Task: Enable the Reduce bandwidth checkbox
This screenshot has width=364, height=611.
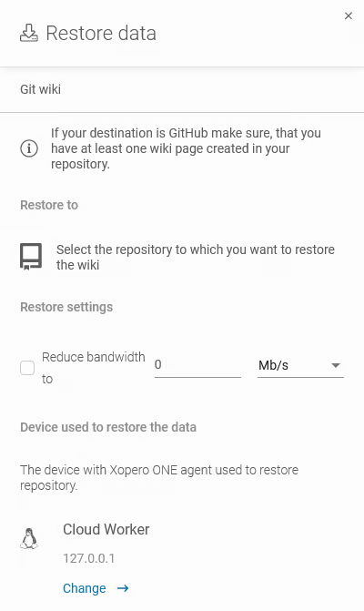Action: [x=27, y=368]
